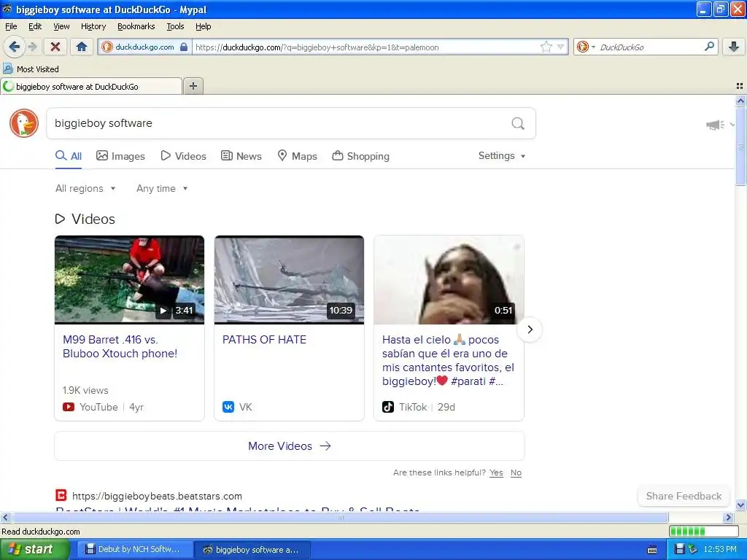Click the DuckDuckGo logo
747x560 pixels.
click(24, 122)
